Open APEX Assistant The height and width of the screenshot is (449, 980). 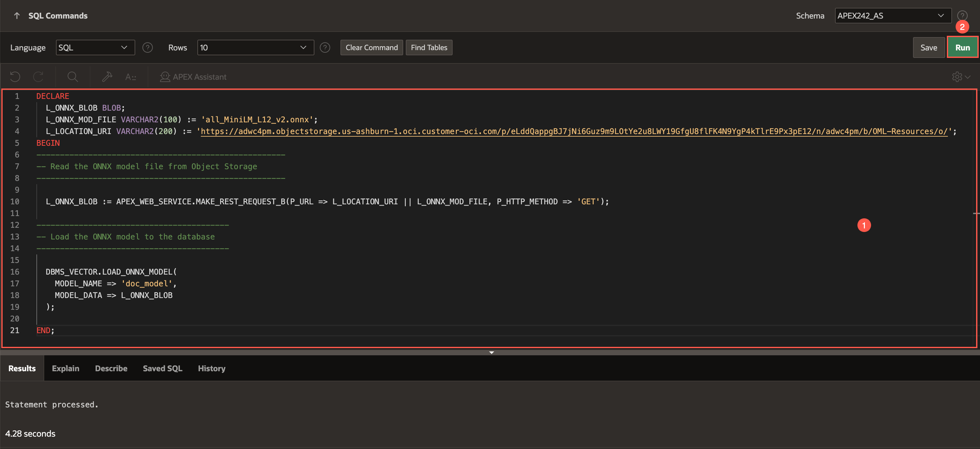(193, 77)
